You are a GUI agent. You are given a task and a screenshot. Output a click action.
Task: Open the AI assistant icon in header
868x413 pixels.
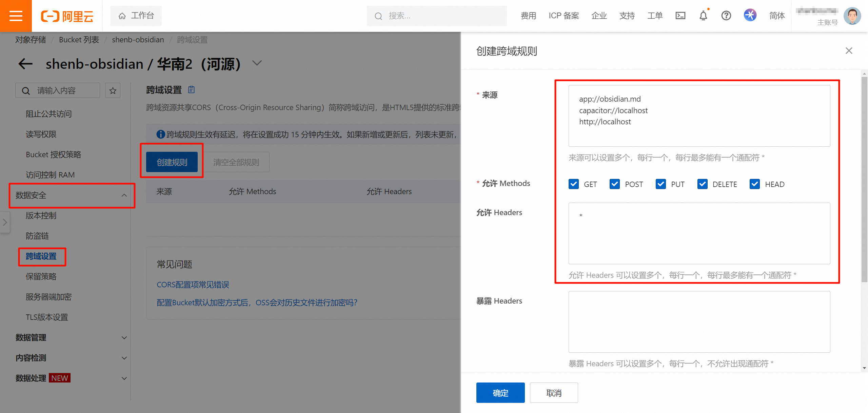(x=750, y=15)
